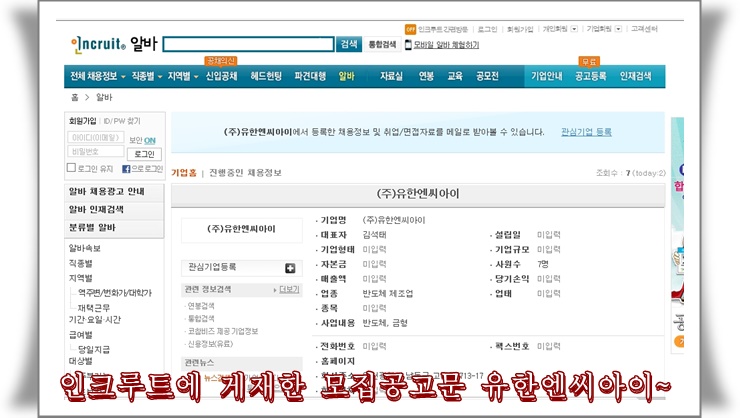Screen dimensions: 740x418
Task: Click the 무료 badge above 공고등록
Action: pyautogui.click(x=589, y=61)
